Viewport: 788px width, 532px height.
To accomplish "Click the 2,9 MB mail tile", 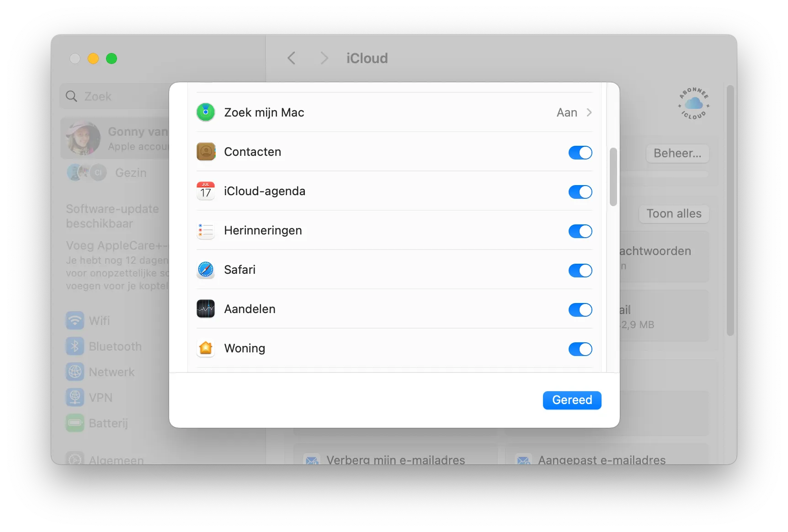I will click(664, 315).
